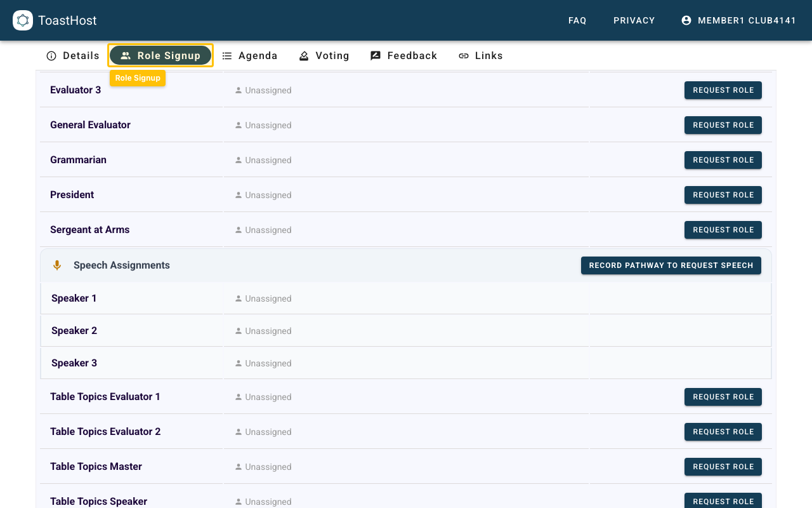This screenshot has height=508, width=812.
Task: Click the info icon on the Details tab
Action: (x=51, y=55)
